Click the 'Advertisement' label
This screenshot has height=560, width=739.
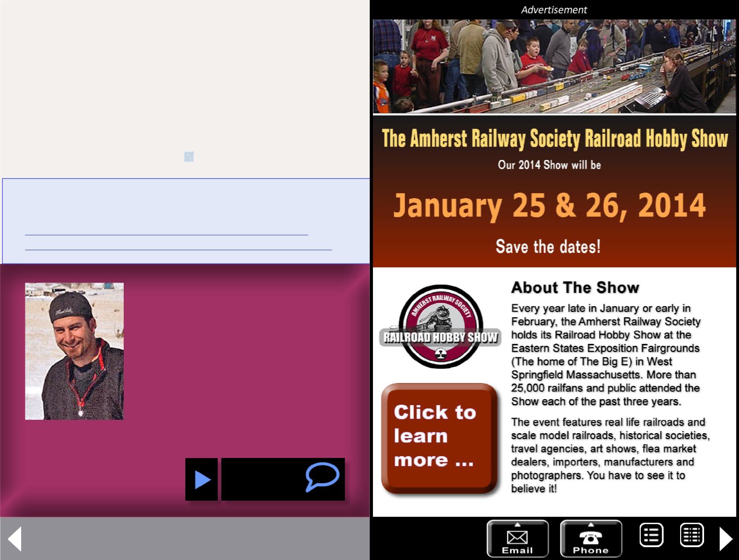pyautogui.click(x=554, y=10)
